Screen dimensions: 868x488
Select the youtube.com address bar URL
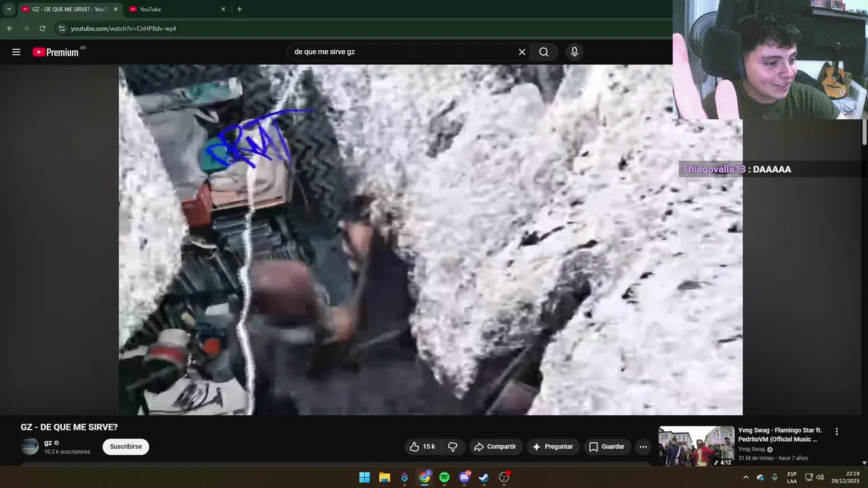point(123,28)
